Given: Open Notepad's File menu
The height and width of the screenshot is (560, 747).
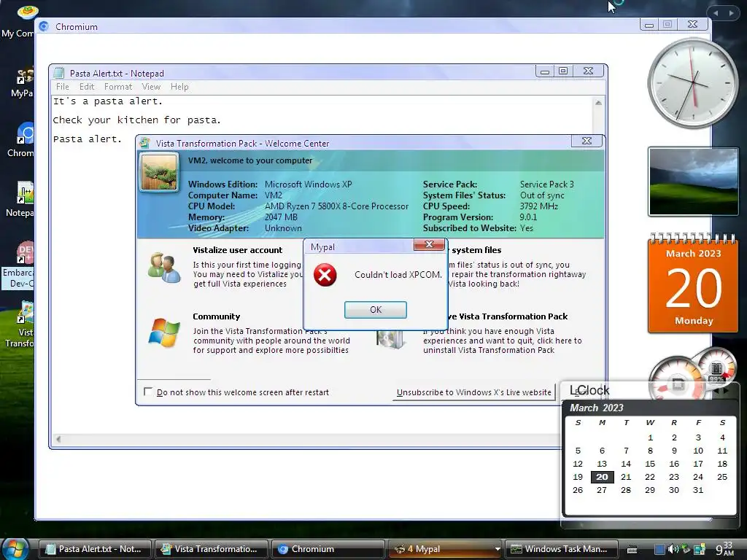Looking at the screenshot, I should (x=63, y=87).
